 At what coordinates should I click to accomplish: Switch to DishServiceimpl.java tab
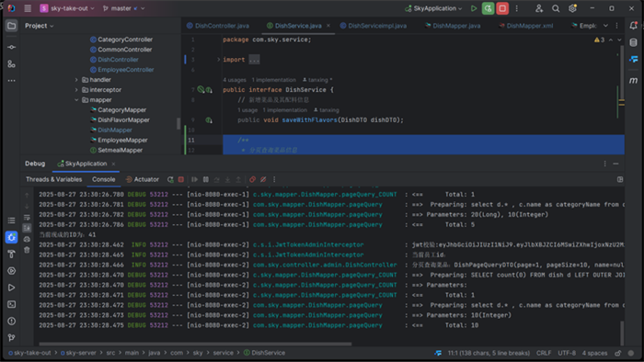coord(373,26)
